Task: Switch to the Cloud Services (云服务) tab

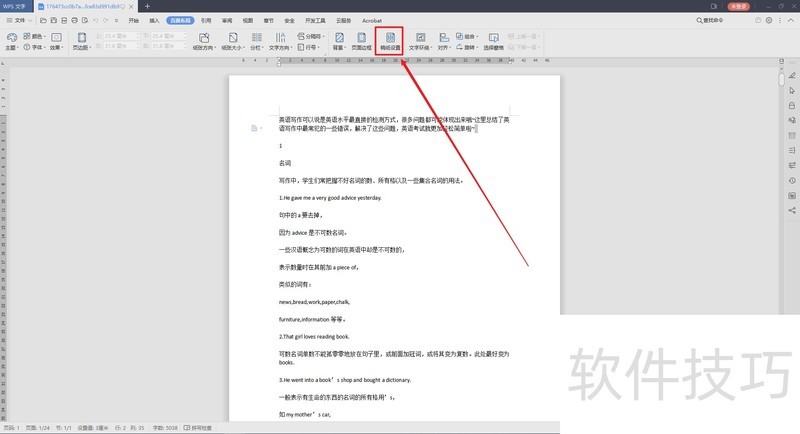Action: pos(343,20)
